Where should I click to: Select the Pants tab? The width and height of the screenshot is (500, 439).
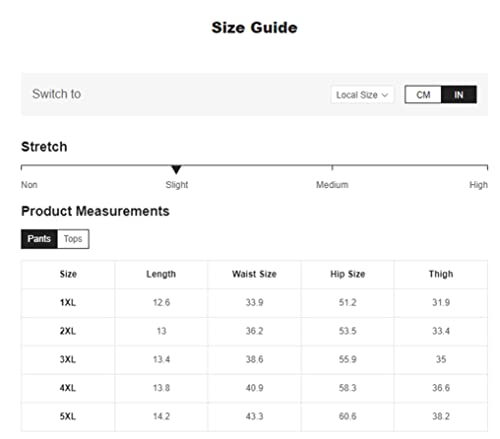39,239
